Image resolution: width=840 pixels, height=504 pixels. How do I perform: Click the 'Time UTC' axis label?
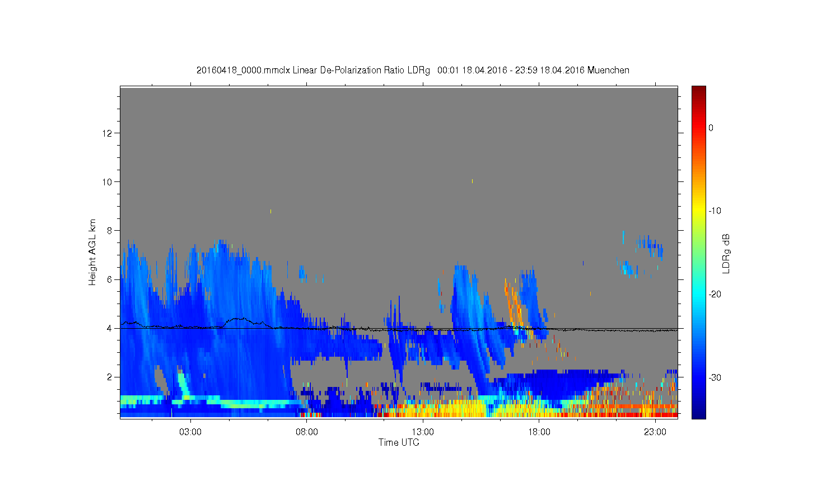tap(399, 442)
